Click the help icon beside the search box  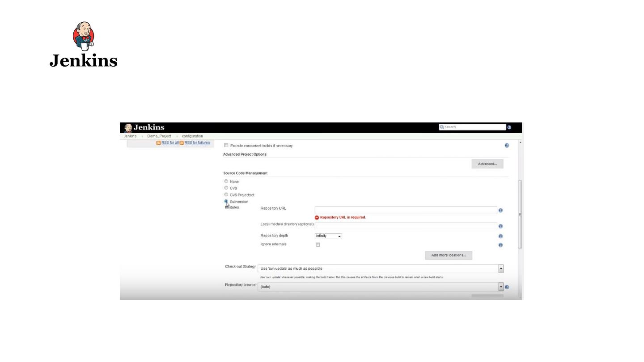pos(509,127)
